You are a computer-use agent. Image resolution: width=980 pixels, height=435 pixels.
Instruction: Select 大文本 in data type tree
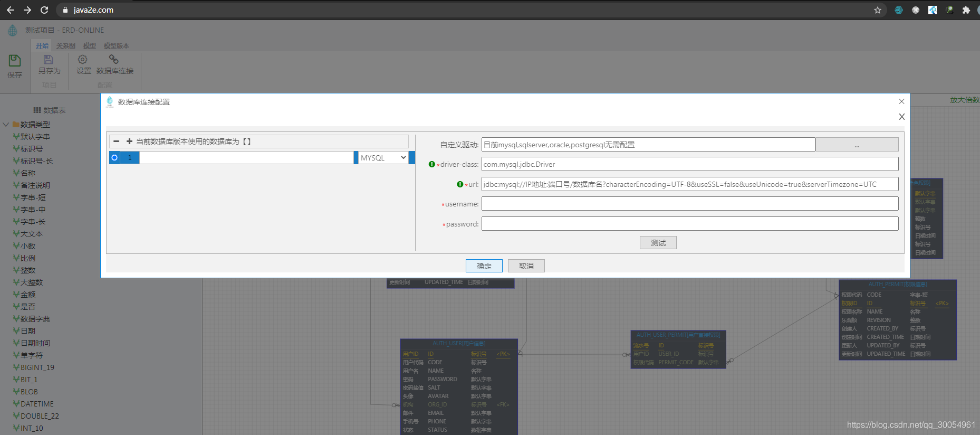pyautogui.click(x=32, y=234)
